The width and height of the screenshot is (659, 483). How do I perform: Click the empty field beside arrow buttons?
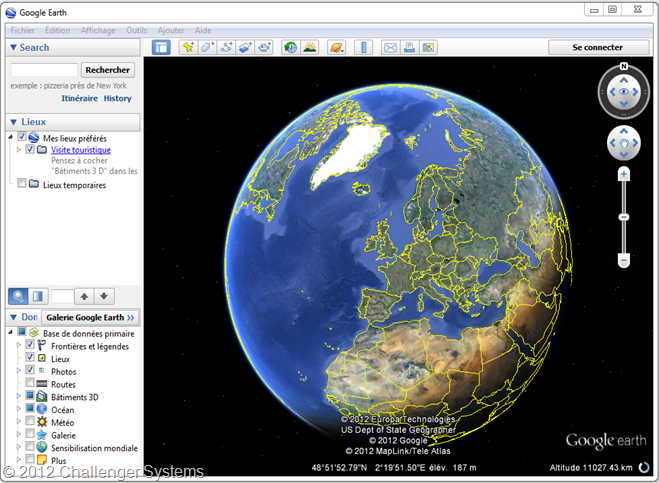coord(62,296)
